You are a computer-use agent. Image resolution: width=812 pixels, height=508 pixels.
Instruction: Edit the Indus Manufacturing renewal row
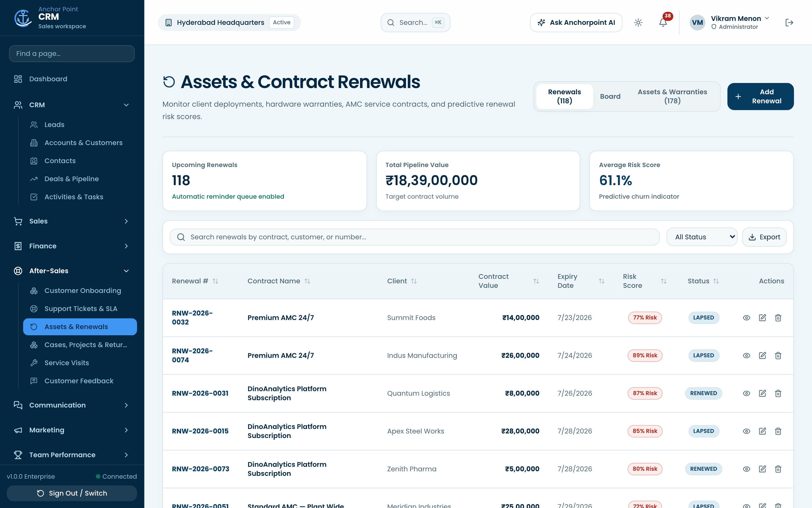(x=762, y=356)
